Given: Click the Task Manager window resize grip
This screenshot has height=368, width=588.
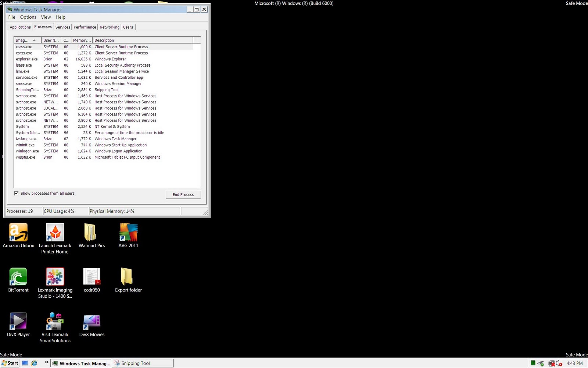Looking at the screenshot, I should click(205, 212).
